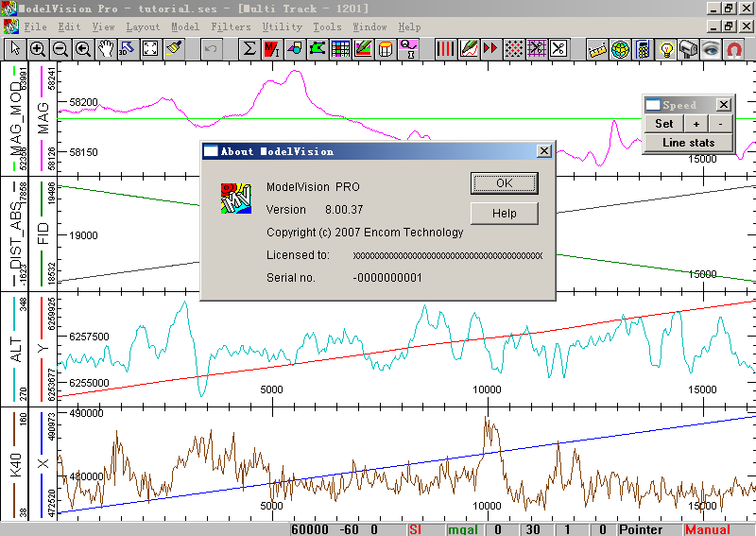Toggle the light bulb hint icon
Screen dimensions: 756x536
(665, 49)
